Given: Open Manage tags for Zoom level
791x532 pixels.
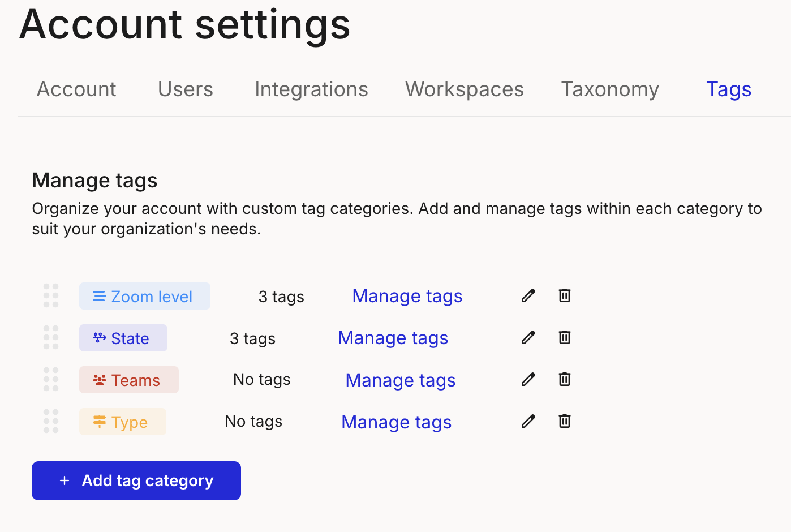Looking at the screenshot, I should (x=407, y=296).
